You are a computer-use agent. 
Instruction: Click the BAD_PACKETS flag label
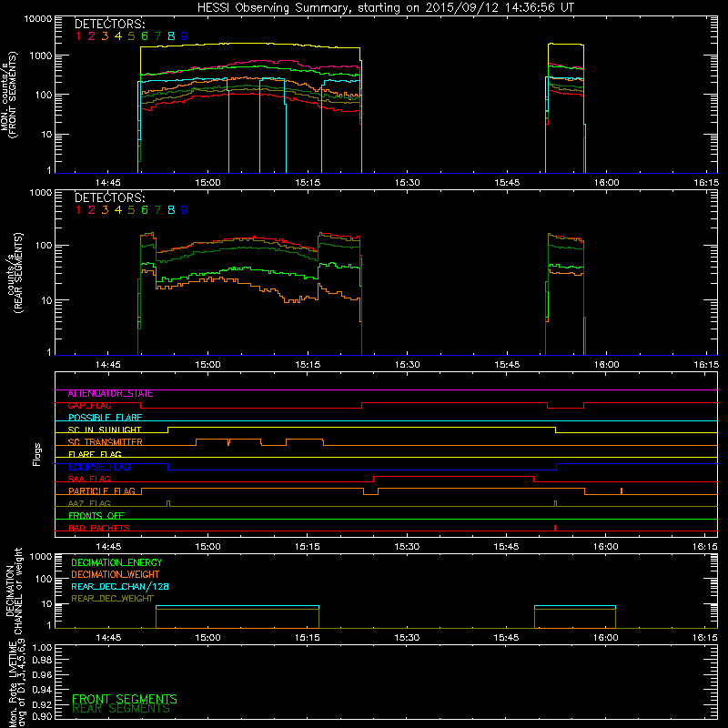[99, 529]
